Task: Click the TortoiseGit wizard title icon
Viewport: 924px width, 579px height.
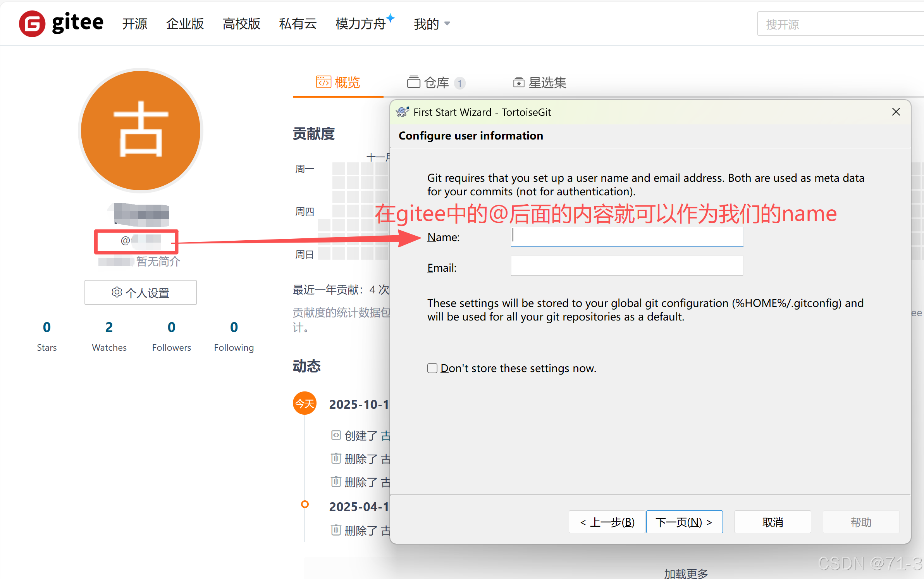Action: pos(403,112)
